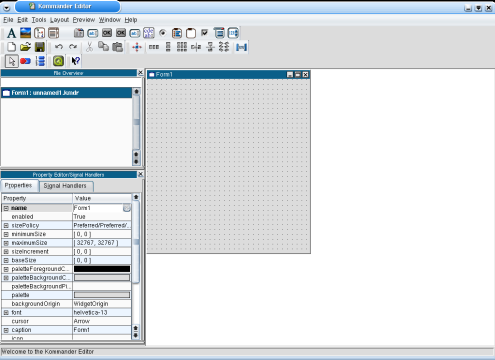The height and width of the screenshot is (360, 495).
Task: Open the Preview menu
Action: point(84,20)
